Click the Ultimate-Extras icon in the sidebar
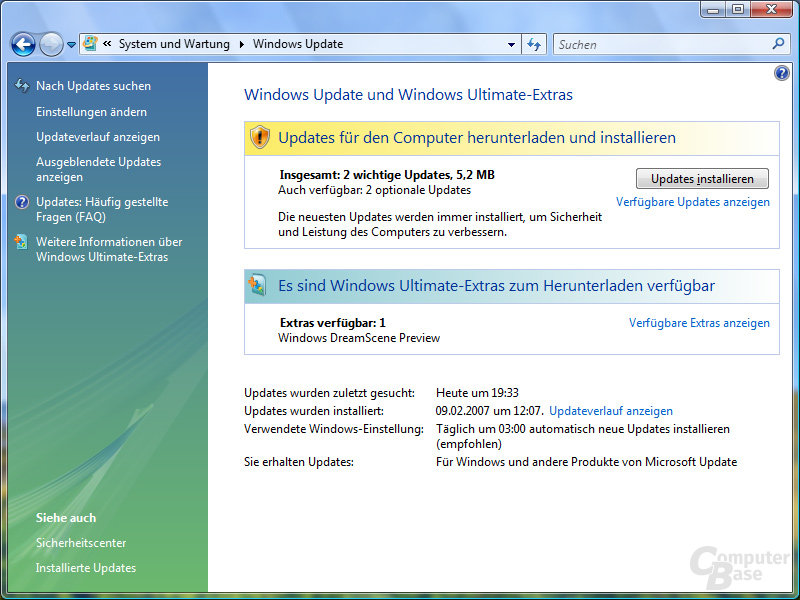Screen dimensions: 800x600 point(21,242)
